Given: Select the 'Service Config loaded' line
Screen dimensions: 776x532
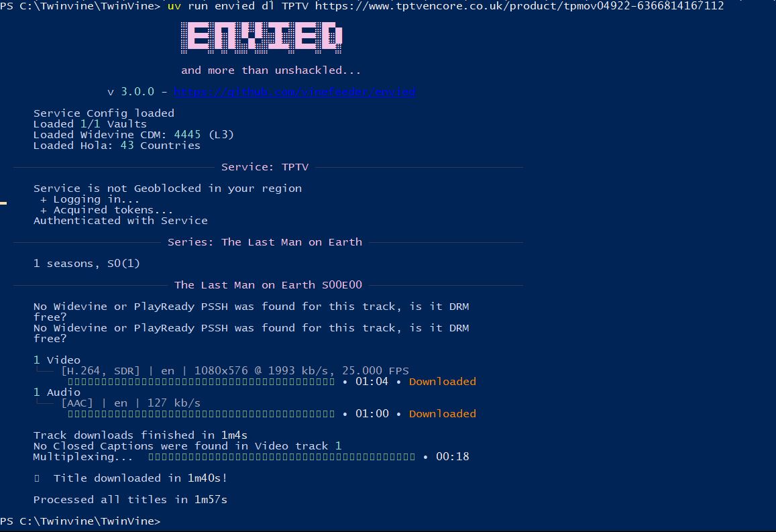Looking at the screenshot, I should coord(104,113).
